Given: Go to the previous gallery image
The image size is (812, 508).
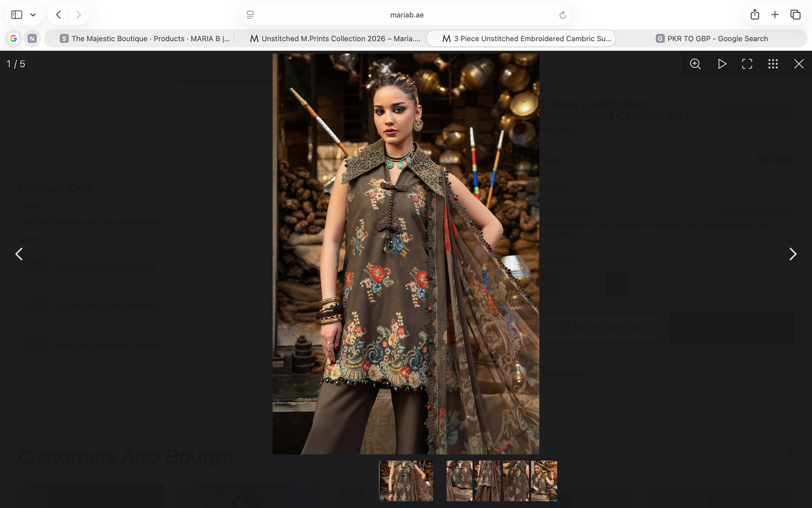Looking at the screenshot, I should (x=19, y=254).
